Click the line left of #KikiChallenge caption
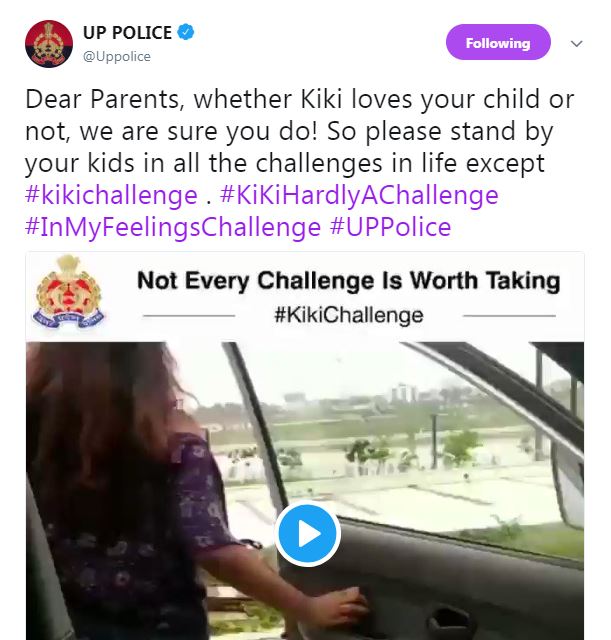Screen dimensions: 611x640 (x=189, y=316)
